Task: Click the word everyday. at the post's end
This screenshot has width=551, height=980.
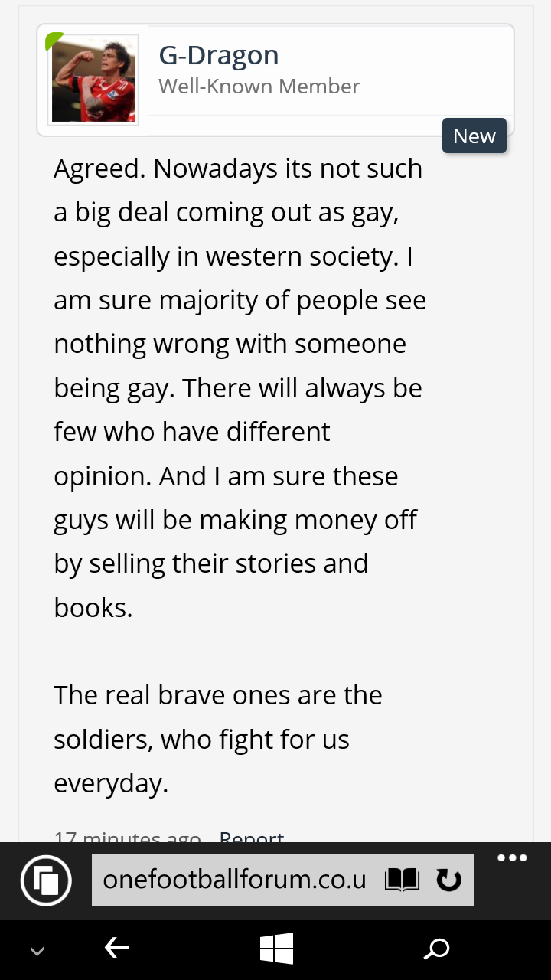Action: (x=111, y=784)
